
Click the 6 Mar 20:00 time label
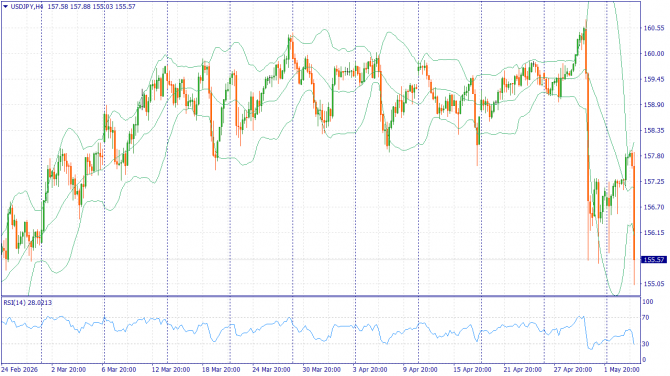119,369
